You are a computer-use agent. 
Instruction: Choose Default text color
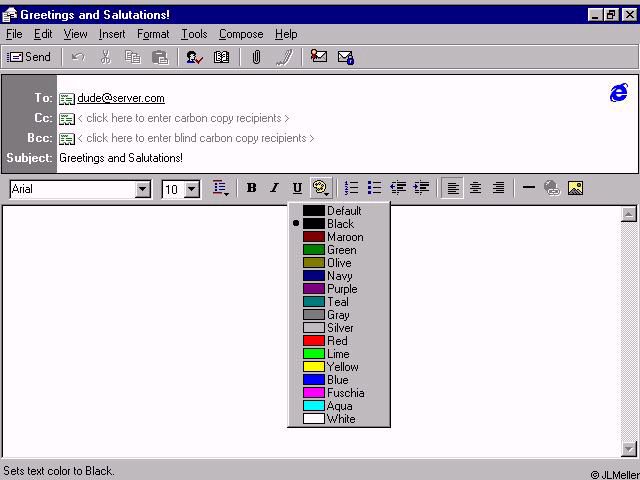[x=339, y=211]
